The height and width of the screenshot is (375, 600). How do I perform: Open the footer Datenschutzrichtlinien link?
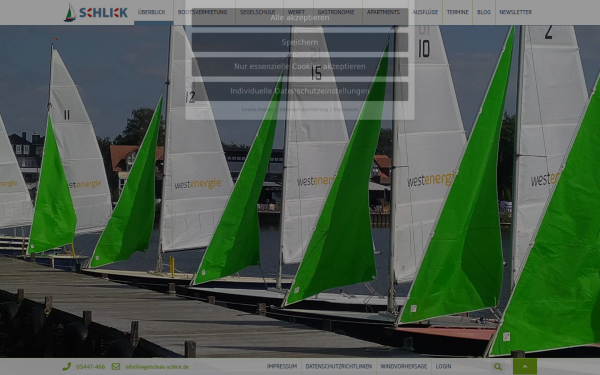[x=339, y=366]
